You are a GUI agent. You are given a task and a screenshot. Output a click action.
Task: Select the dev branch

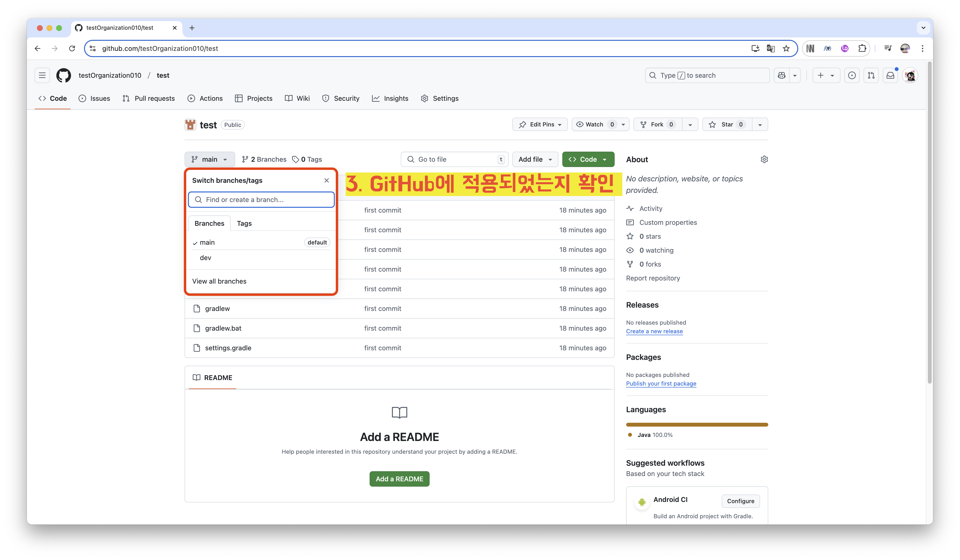pos(205,258)
